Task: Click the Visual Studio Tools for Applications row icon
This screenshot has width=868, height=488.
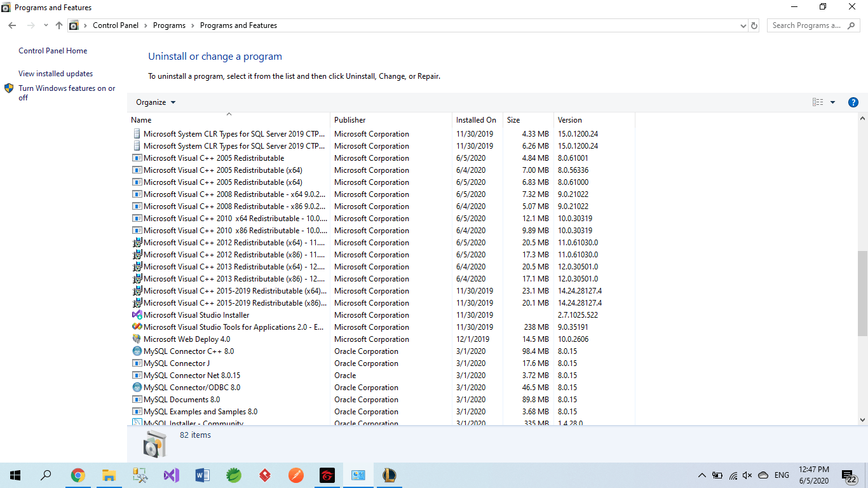Action: tap(137, 327)
